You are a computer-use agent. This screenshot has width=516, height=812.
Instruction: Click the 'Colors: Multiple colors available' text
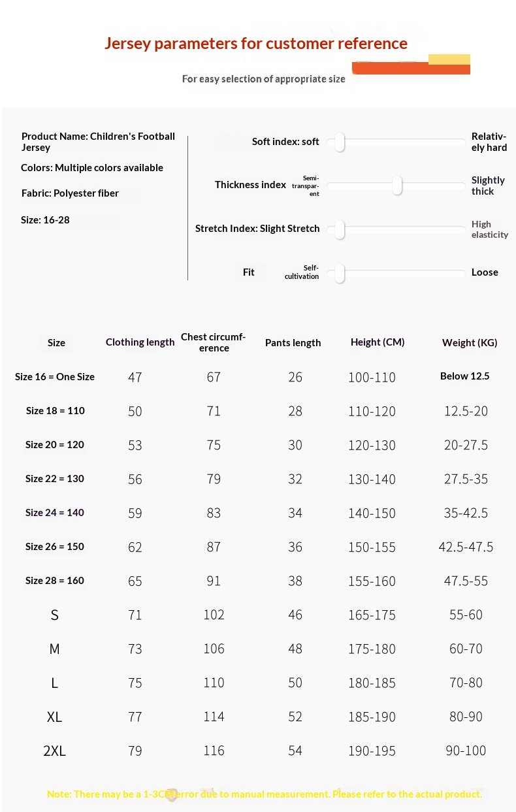point(92,168)
